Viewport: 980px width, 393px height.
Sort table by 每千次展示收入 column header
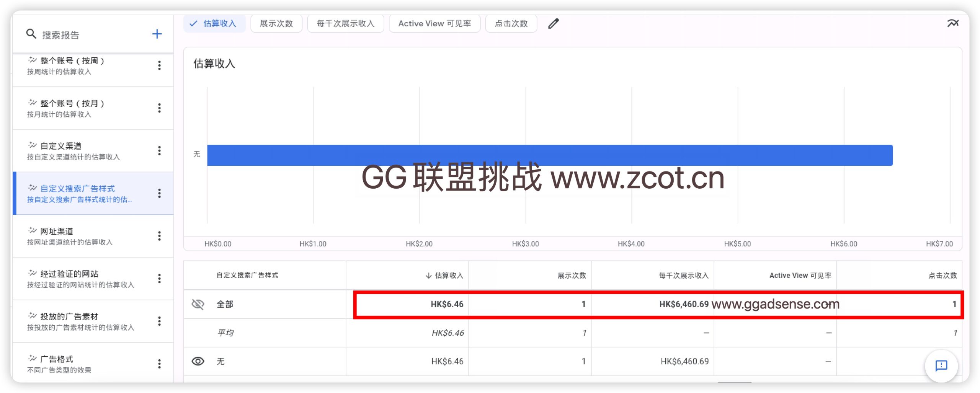click(x=684, y=276)
